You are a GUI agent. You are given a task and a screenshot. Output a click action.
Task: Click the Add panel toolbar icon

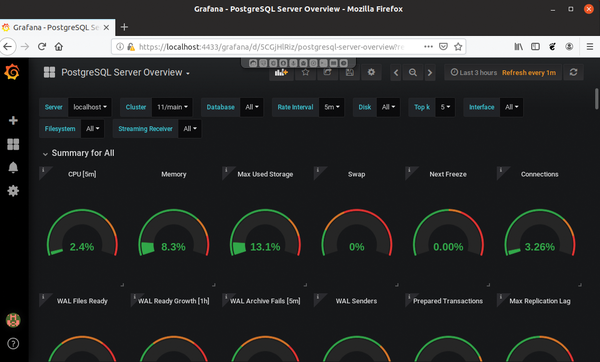281,72
